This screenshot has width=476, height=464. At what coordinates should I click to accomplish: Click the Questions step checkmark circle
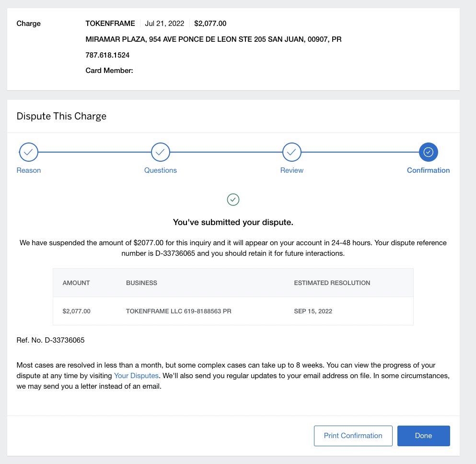pyautogui.click(x=160, y=152)
